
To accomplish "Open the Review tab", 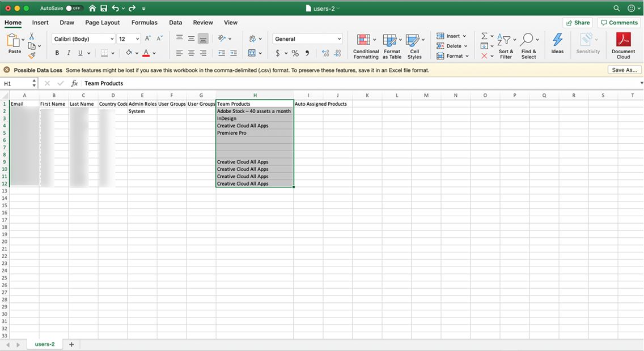I will pos(203,23).
